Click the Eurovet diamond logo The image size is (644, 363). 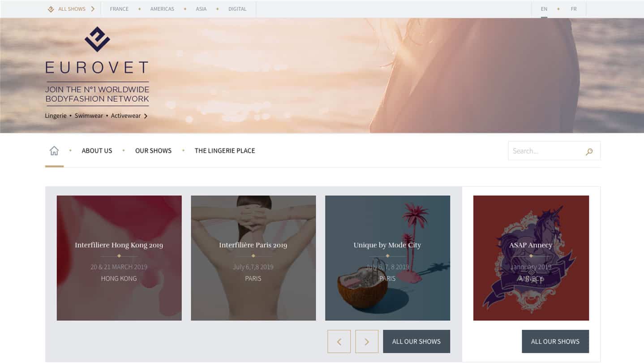coord(97,39)
